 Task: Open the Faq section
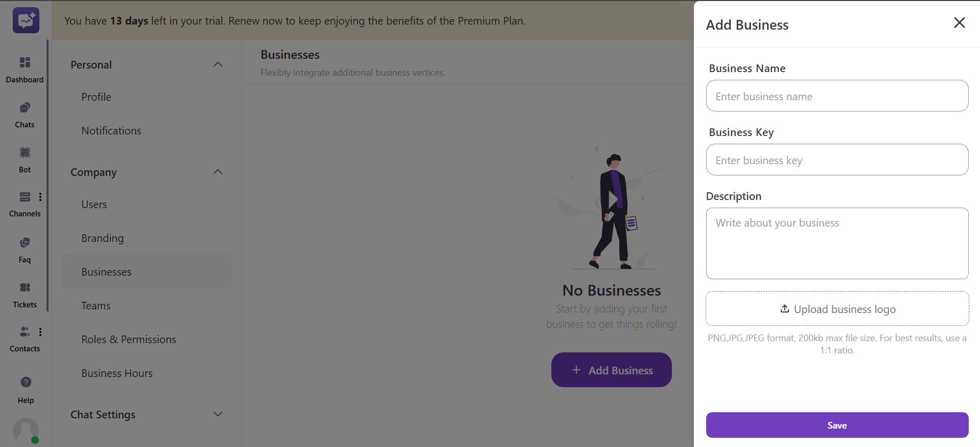(24, 249)
